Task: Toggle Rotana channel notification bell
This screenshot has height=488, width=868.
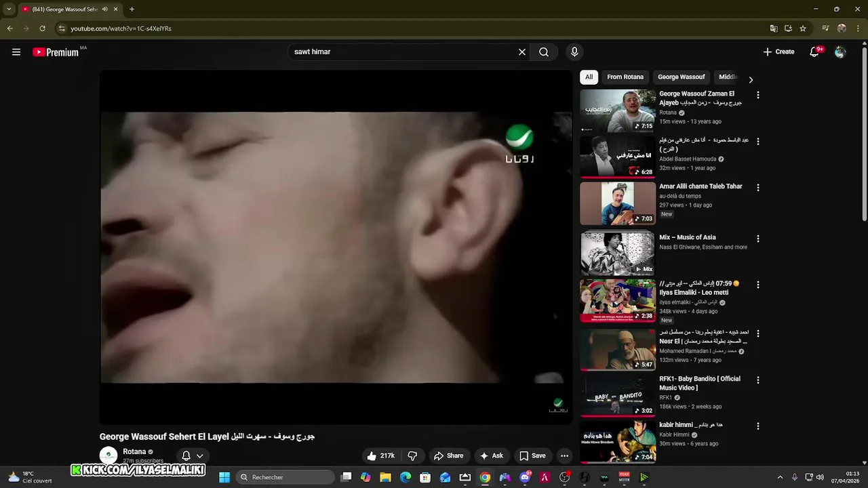Action: tap(186, 456)
